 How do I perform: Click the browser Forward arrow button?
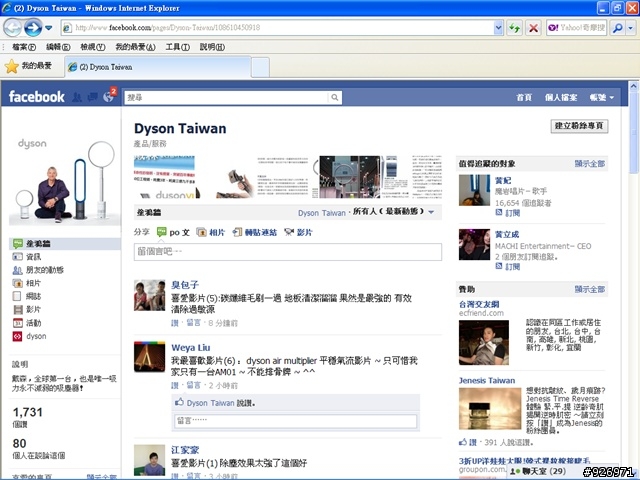click(x=33, y=28)
